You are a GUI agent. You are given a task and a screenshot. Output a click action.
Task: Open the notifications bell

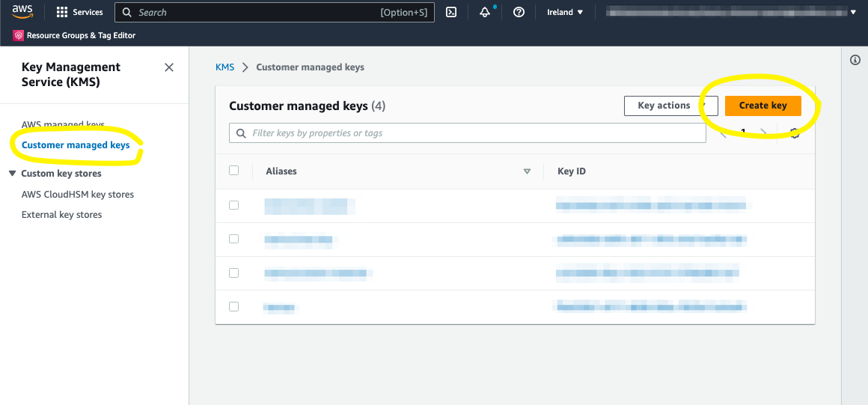point(485,12)
